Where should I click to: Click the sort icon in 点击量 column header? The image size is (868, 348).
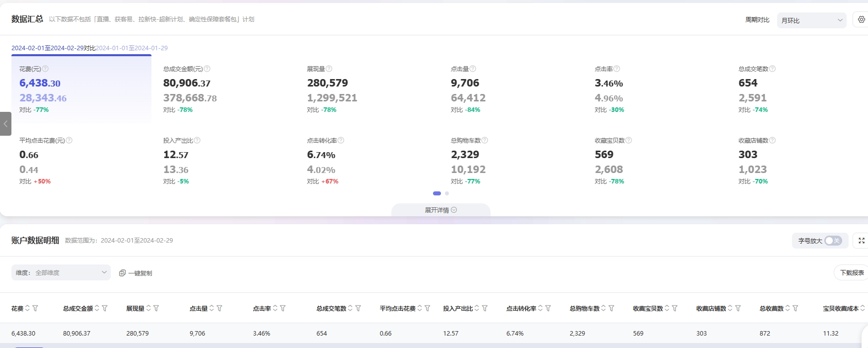212,309
